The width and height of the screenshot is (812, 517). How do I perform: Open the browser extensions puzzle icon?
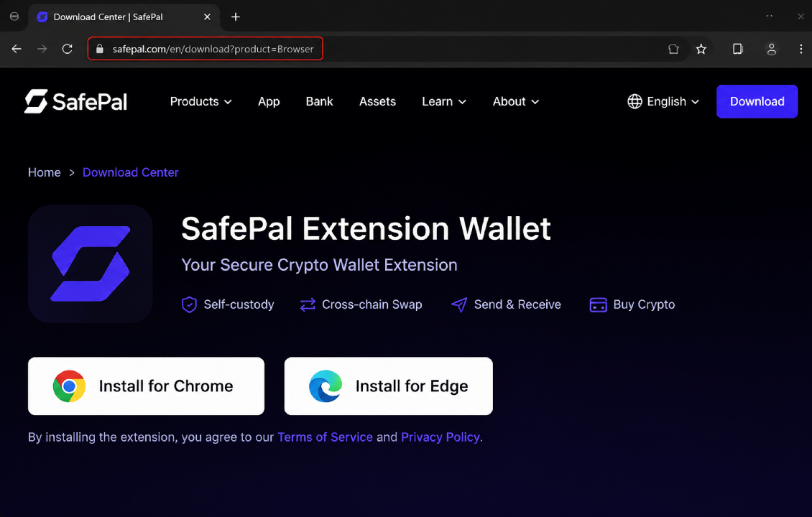673,49
